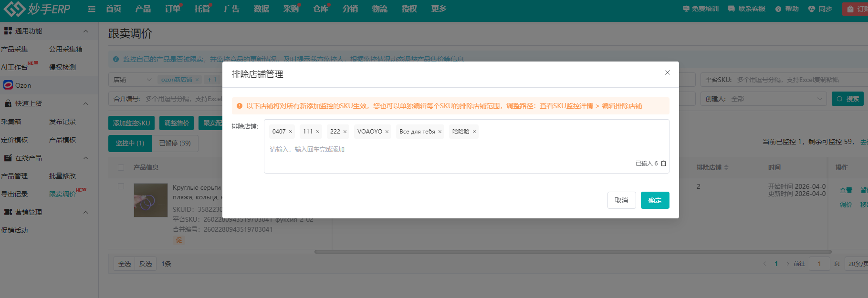Remove ozon新店铺 filter tag
The image size is (868, 298).
coord(197,80)
